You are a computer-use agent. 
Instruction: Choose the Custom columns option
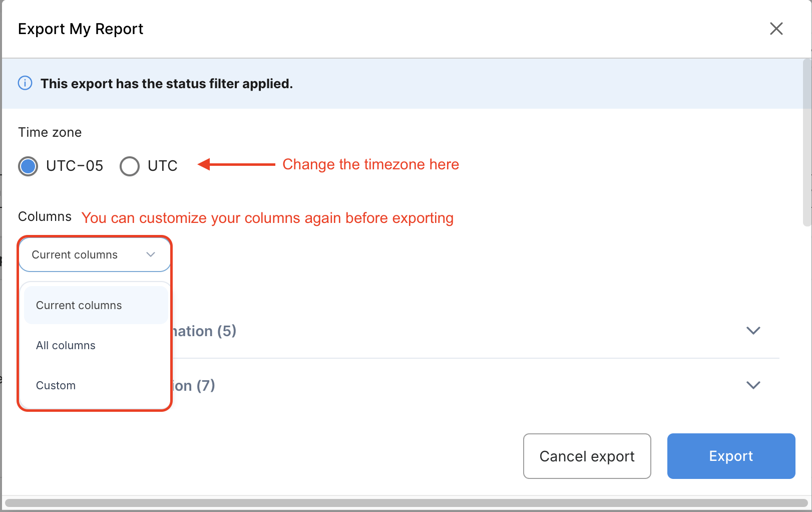[x=56, y=385]
